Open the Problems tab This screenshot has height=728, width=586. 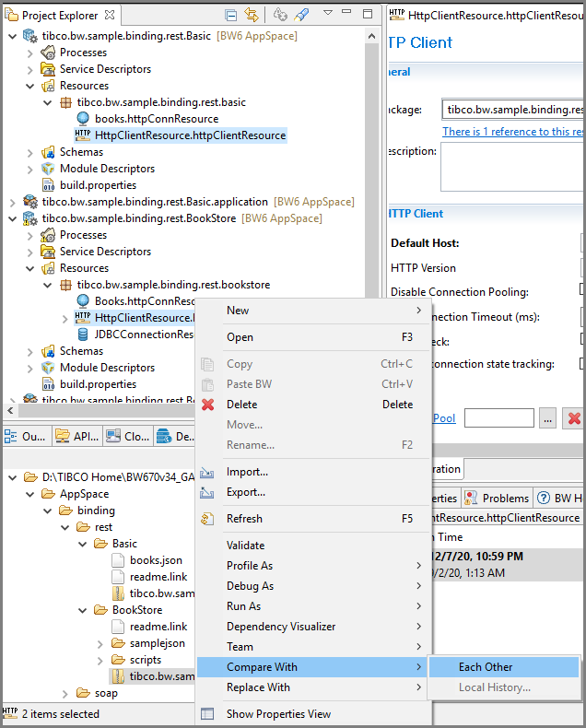(497, 499)
